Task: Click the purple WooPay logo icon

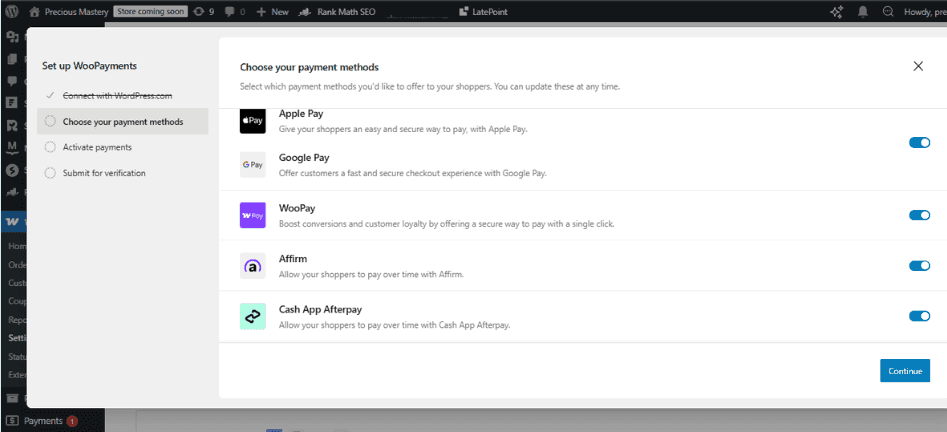Action: pos(252,215)
